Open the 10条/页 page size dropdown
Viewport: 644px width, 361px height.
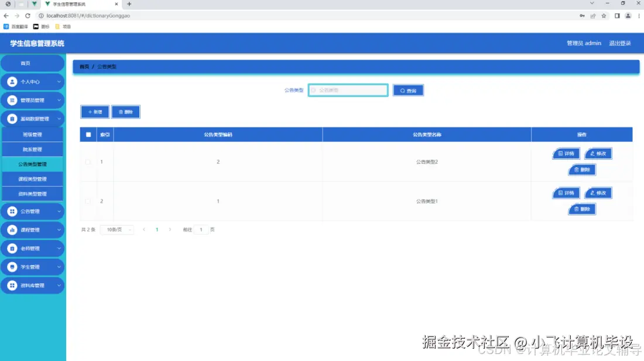pyautogui.click(x=118, y=229)
